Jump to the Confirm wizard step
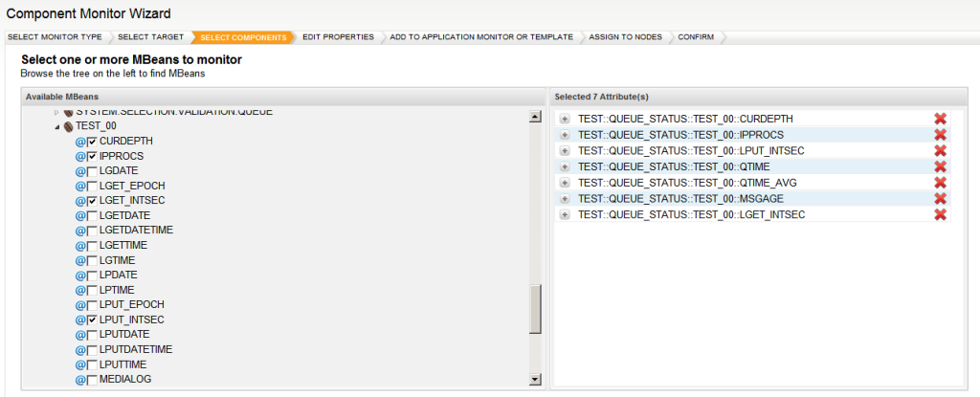 (697, 37)
